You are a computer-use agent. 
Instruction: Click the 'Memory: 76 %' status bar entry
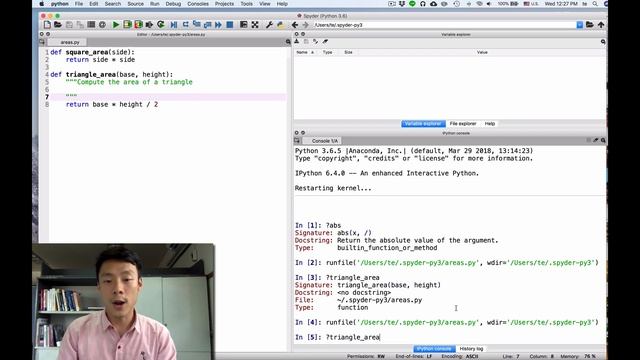point(578,356)
